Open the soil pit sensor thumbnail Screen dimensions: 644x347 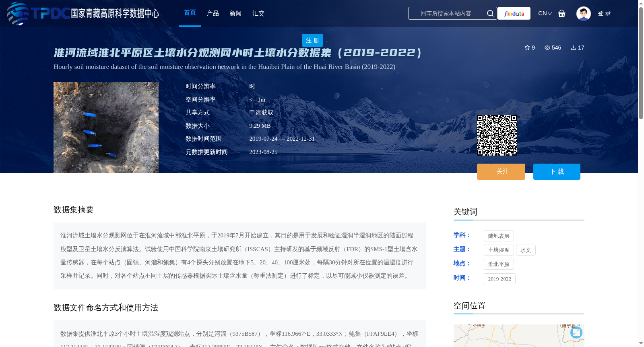(x=106, y=127)
